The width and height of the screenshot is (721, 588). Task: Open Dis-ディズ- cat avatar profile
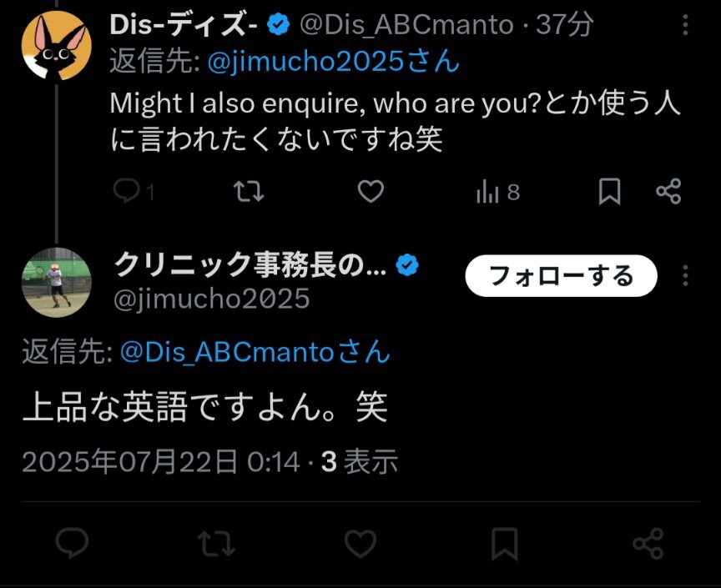pyautogui.click(x=56, y=46)
